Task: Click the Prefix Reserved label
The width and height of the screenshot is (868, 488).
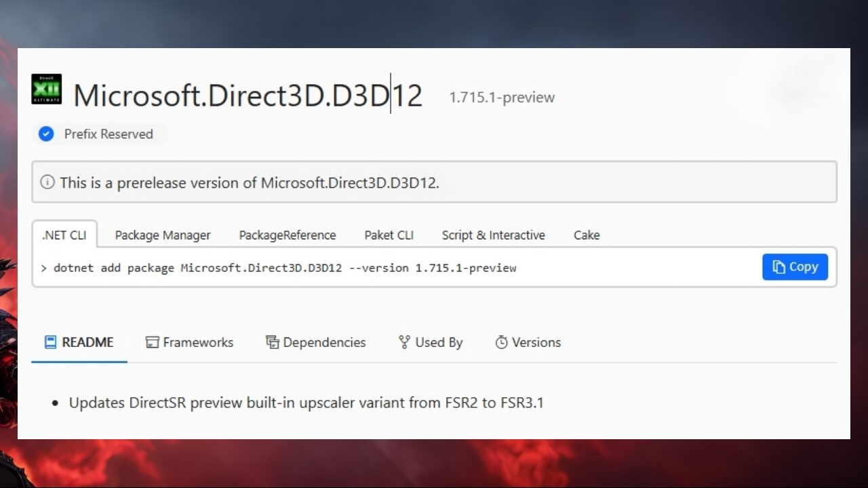Action: click(108, 134)
